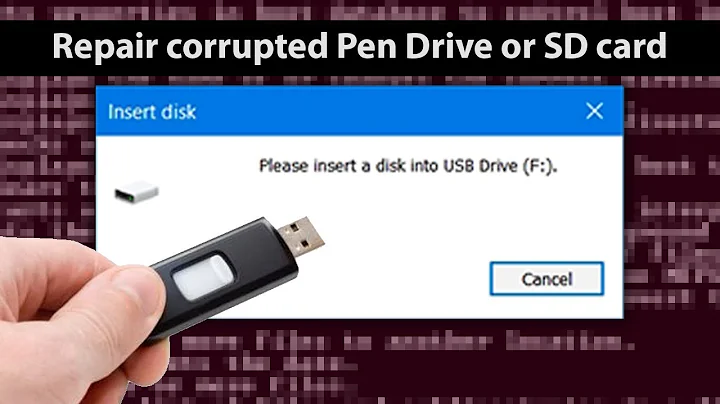Click the "USB Drive" words in the message
This screenshot has width=720, height=404.
(480, 166)
